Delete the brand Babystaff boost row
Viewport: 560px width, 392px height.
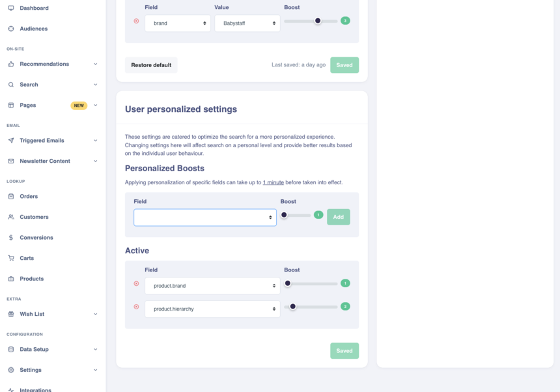coord(136,21)
